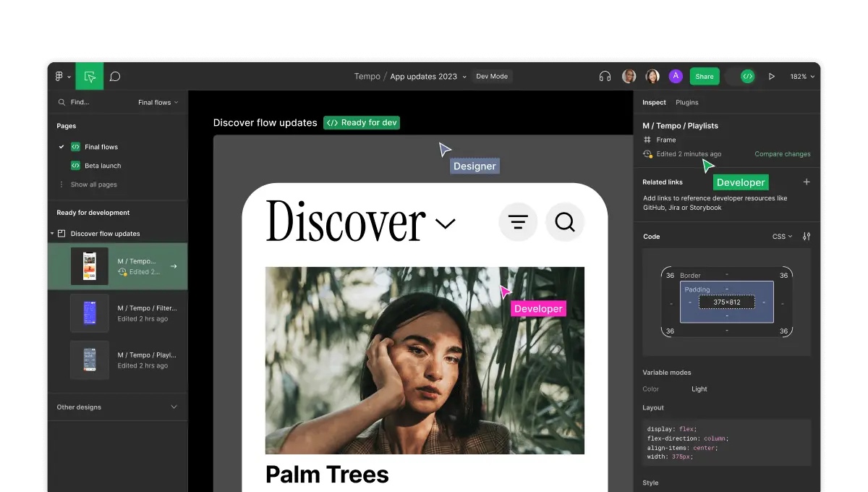Select the M / Tempo / Playli... frame row
This screenshot has width=868, height=492.
[117, 360]
